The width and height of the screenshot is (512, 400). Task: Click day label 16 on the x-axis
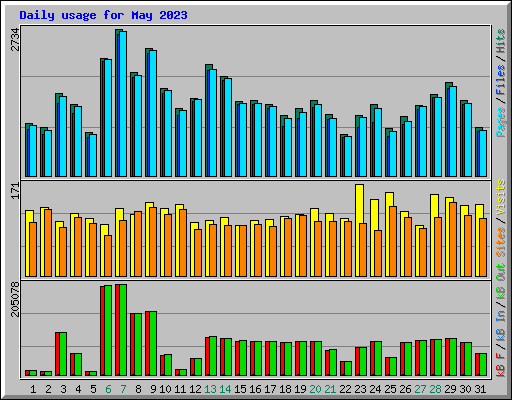255,389
